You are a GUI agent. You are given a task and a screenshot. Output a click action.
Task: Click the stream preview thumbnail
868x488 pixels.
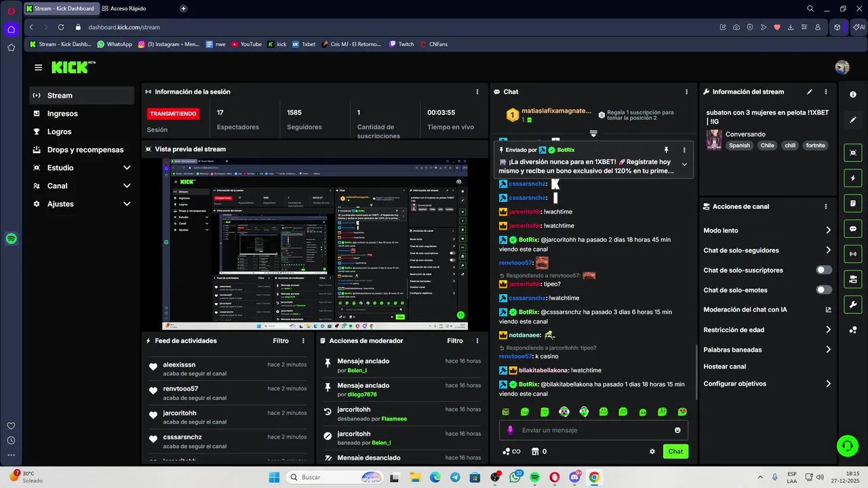[x=315, y=245]
